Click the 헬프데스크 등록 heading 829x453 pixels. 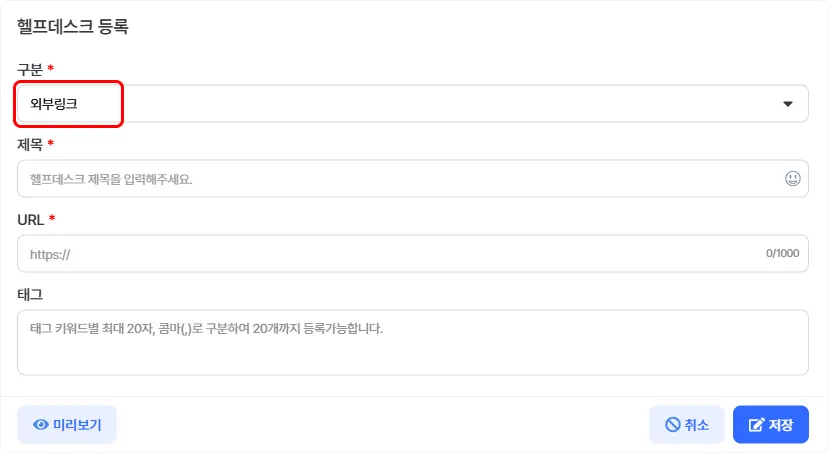pyautogui.click(x=72, y=26)
